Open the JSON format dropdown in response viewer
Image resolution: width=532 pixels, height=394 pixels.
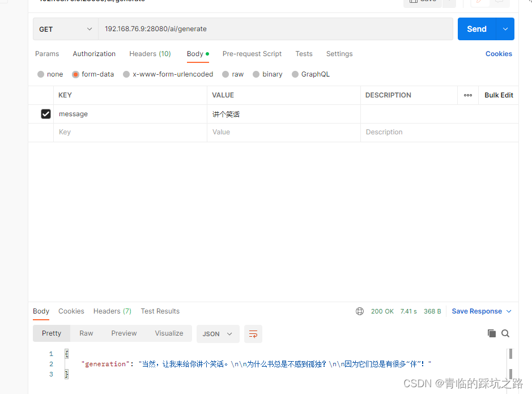[218, 334]
